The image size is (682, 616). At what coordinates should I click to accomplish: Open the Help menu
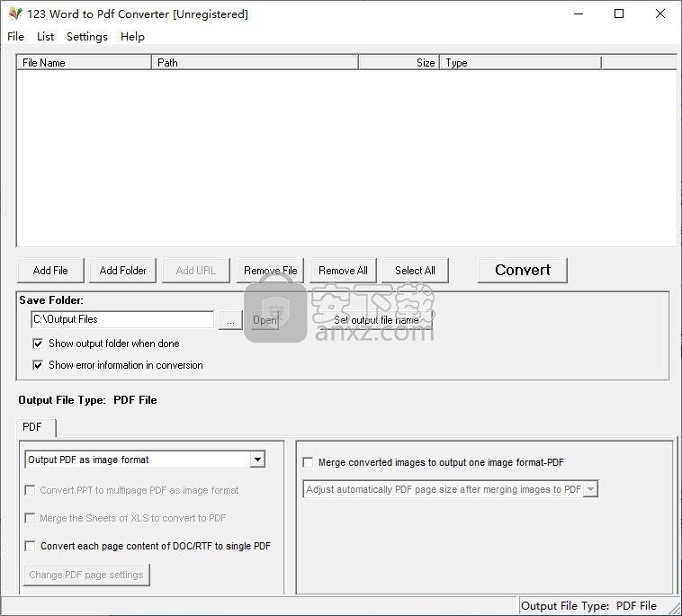132,37
